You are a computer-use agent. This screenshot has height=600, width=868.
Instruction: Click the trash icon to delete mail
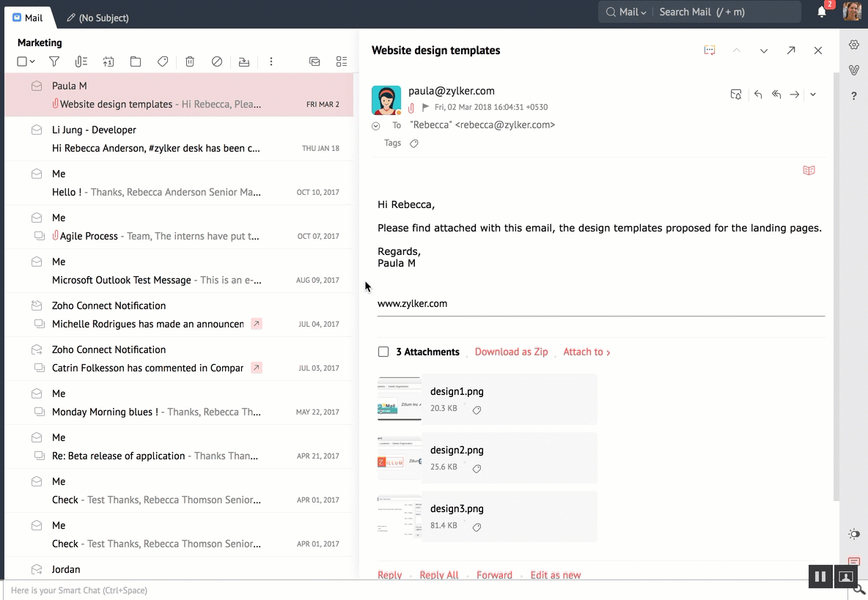(190, 62)
